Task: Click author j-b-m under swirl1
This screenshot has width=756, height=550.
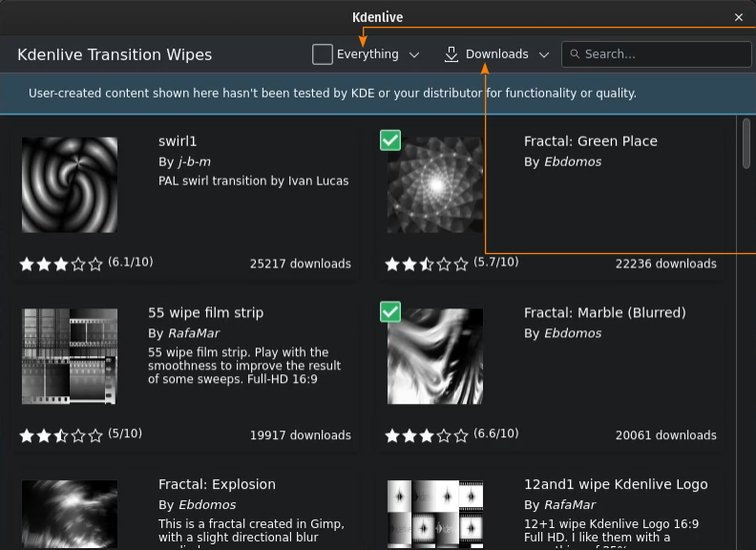Action: [195, 161]
